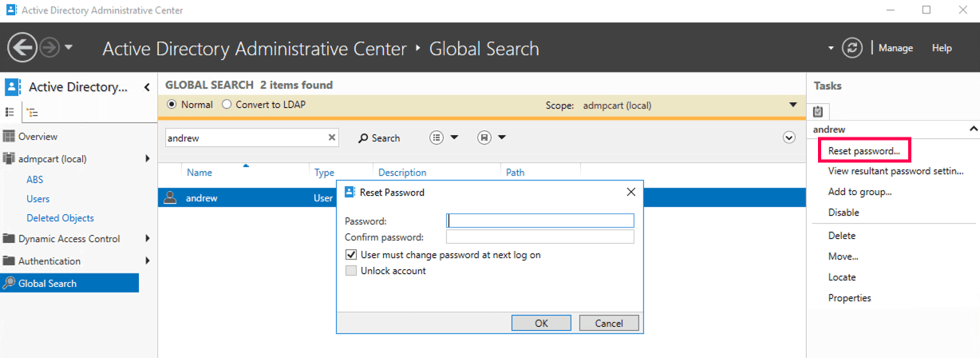Open the criteria list dropdown icon
980x358 pixels.
pyautogui.click(x=445, y=137)
